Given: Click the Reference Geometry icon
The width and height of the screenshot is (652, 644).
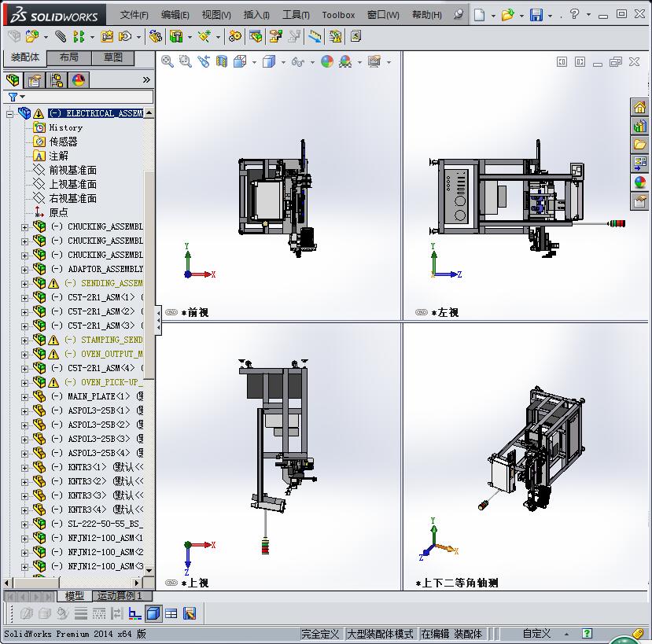Looking at the screenshot, I should point(204,37).
